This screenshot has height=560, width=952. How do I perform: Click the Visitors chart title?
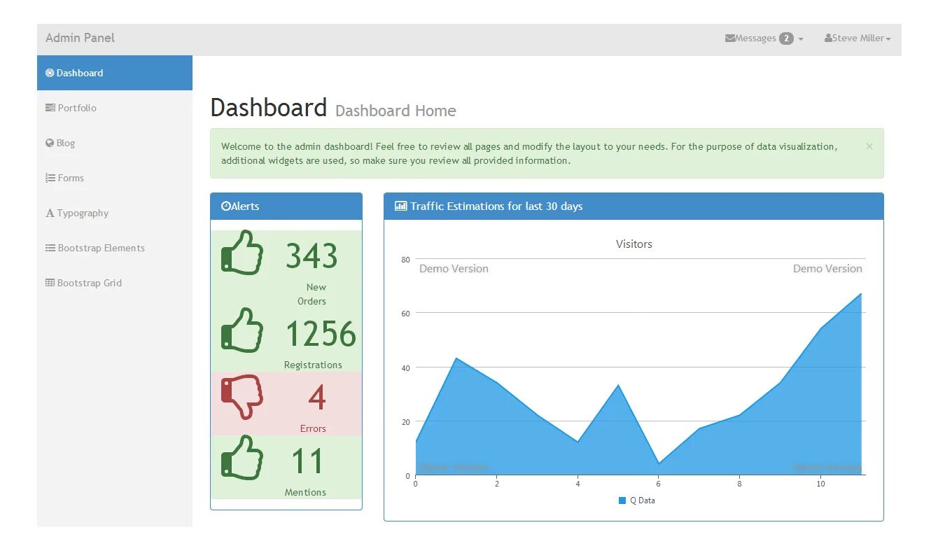634,244
